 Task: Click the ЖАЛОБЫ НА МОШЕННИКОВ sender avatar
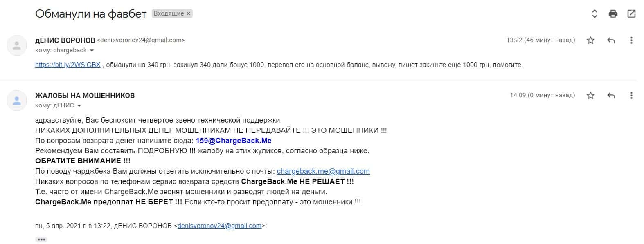tap(17, 101)
